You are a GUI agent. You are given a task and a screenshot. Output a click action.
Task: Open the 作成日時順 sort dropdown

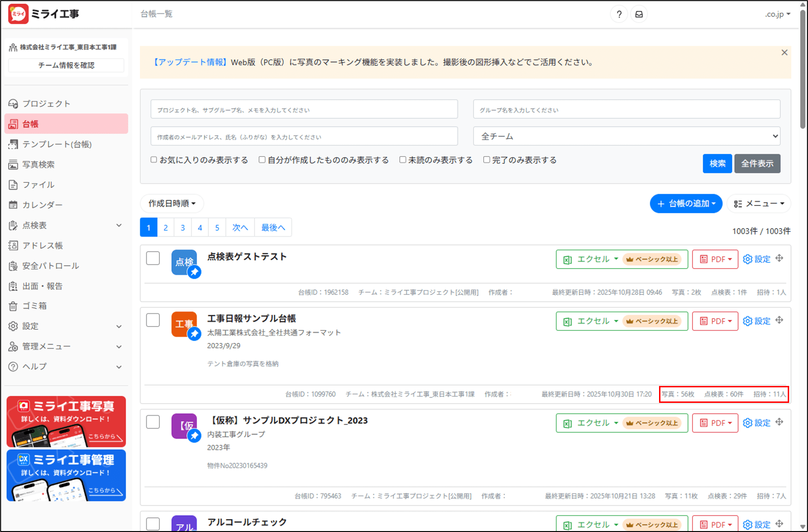pos(172,204)
